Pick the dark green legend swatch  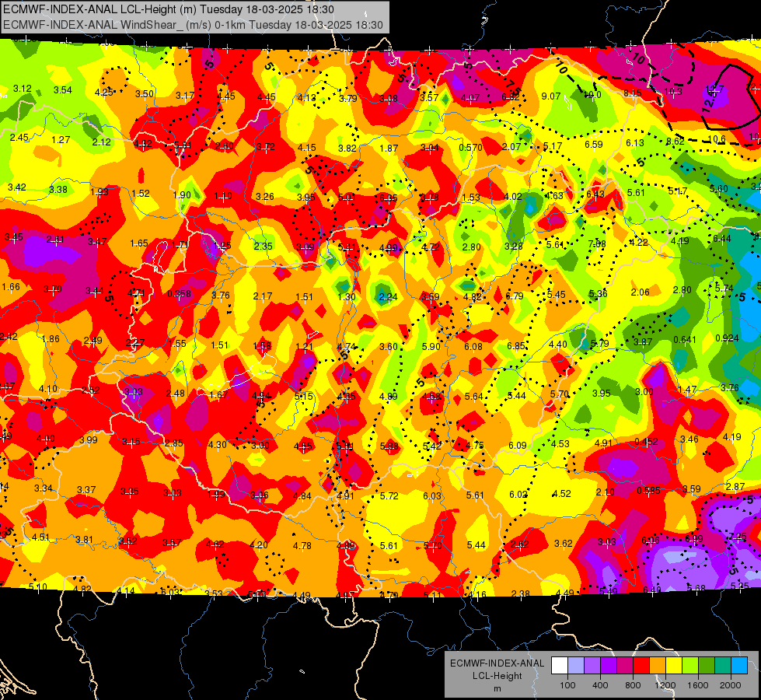tap(707, 666)
